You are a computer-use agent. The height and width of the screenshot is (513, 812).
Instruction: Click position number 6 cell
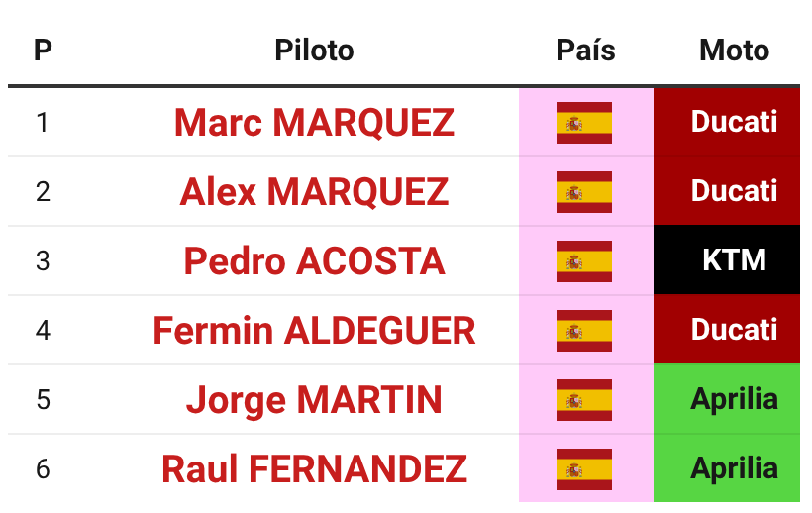pos(43,469)
